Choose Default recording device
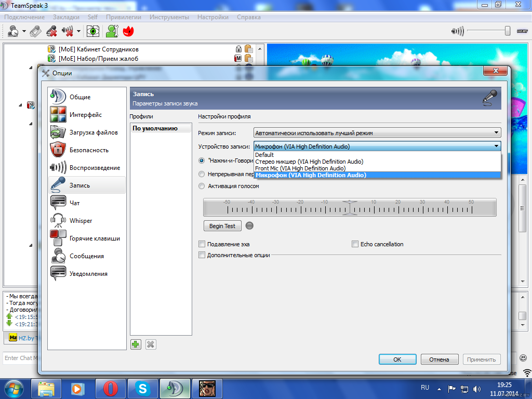 (x=377, y=155)
